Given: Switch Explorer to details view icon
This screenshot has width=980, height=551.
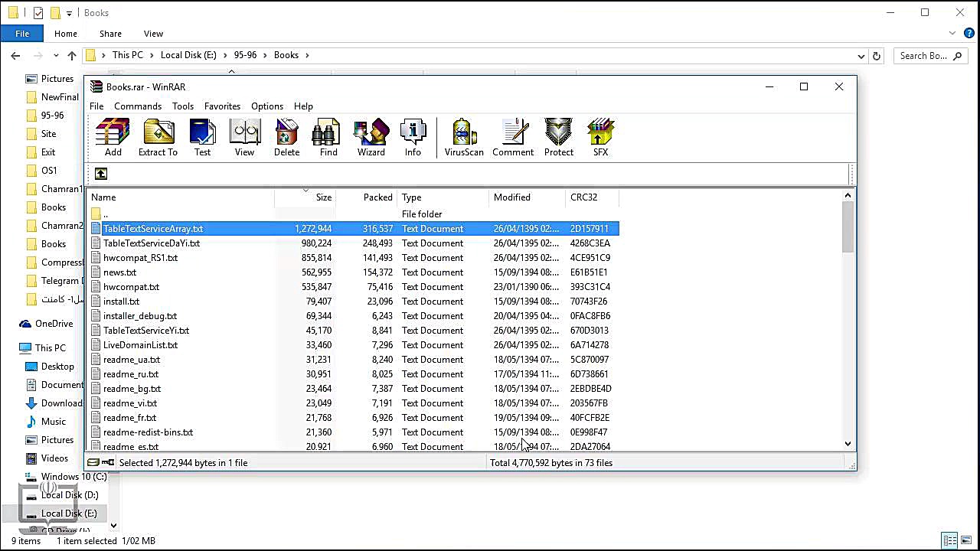Looking at the screenshot, I should (949, 541).
